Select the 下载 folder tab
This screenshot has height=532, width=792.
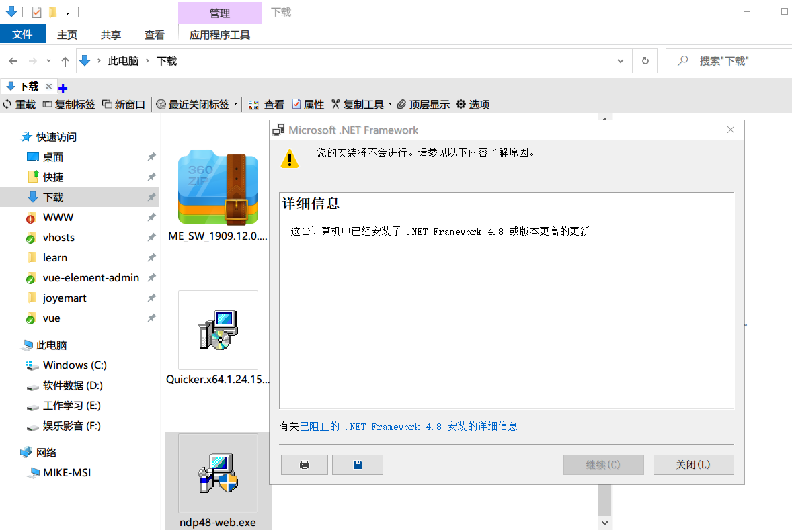[x=29, y=86]
